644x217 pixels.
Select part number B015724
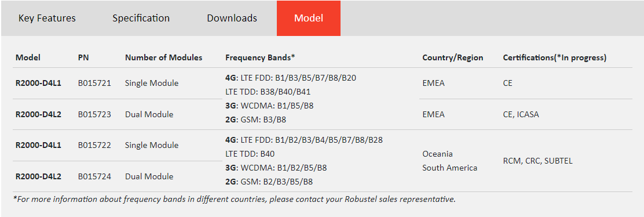click(x=94, y=176)
